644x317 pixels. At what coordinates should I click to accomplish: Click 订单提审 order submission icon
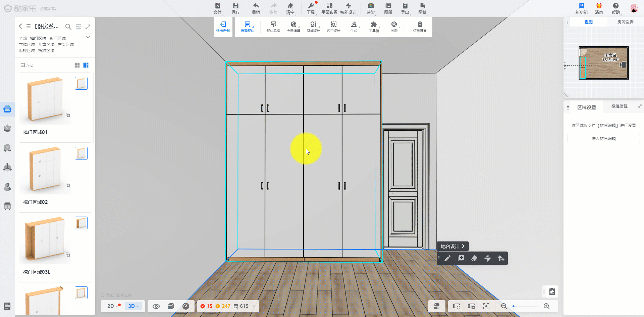click(x=420, y=27)
